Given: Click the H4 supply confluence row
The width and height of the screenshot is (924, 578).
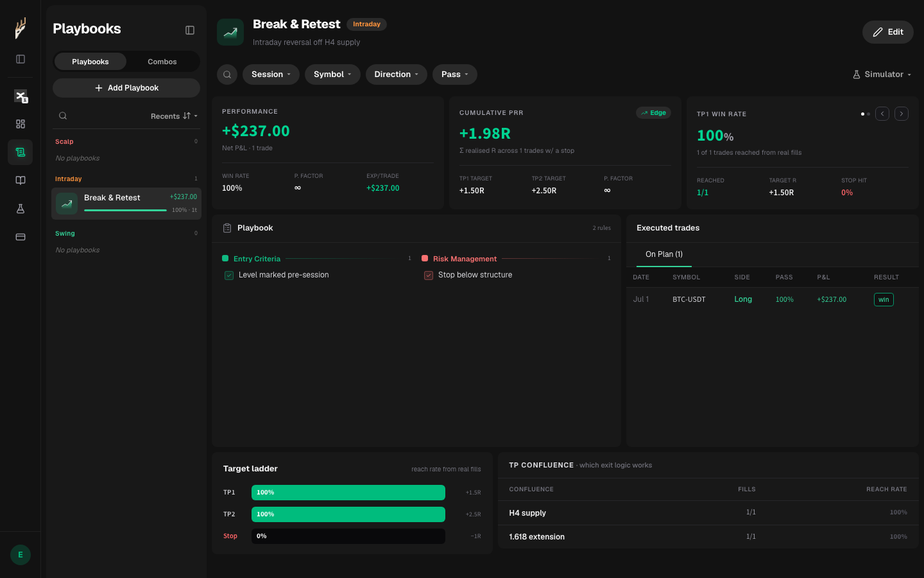Looking at the screenshot, I should [708, 513].
